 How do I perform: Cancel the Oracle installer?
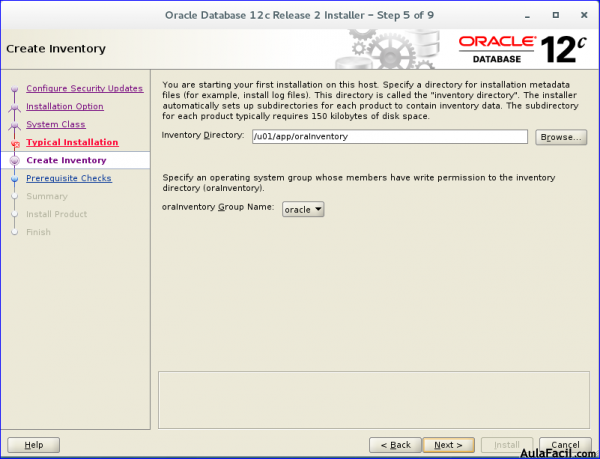(565, 445)
